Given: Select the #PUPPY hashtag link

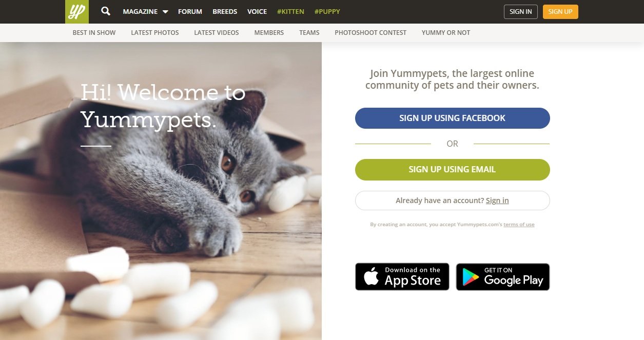Looking at the screenshot, I should pyautogui.click(x=327, y=11).
